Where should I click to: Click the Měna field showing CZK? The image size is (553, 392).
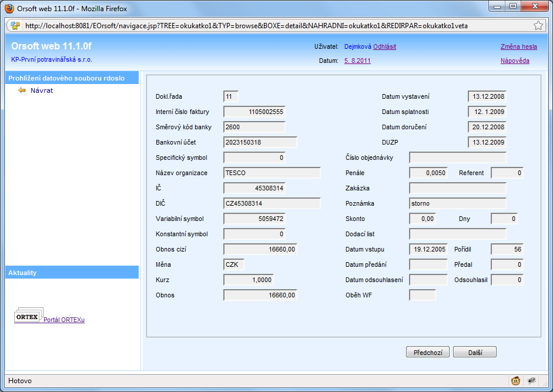233,264
